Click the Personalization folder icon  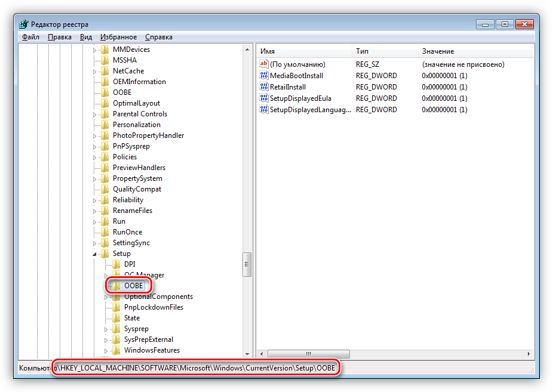point(105,125)
